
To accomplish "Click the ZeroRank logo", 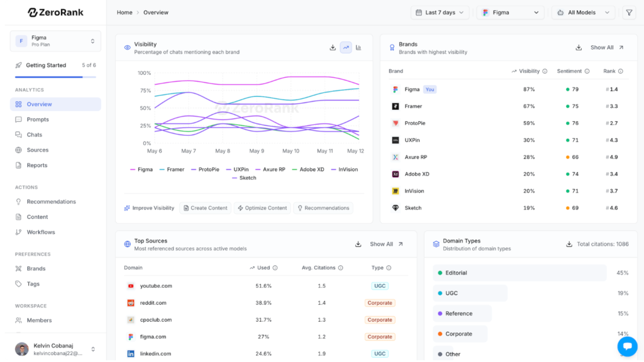I will 55,13.
